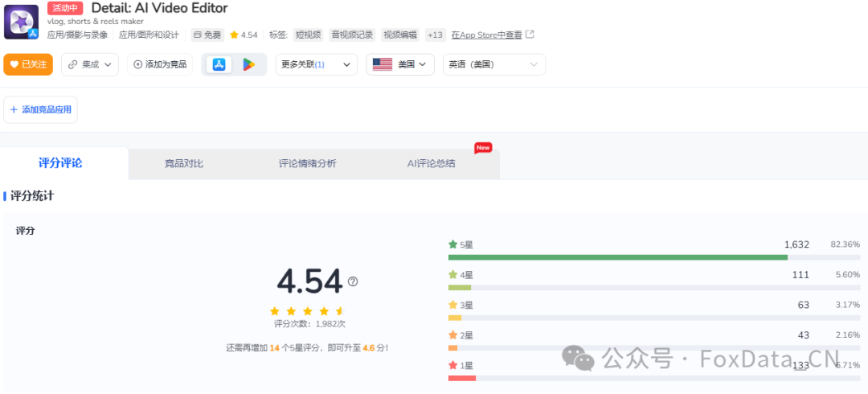Click the 应用/图形和设计 category link

click(x=149, y=35)
